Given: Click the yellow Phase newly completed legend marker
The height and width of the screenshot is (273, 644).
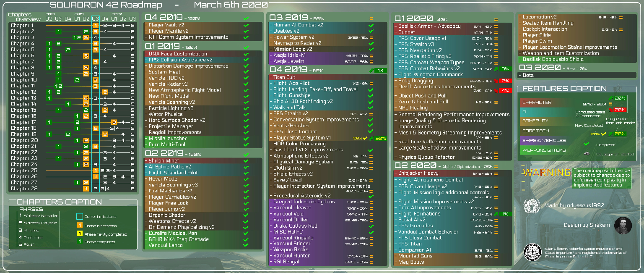Looking at the screenshot, I should (x=79, y=234).
